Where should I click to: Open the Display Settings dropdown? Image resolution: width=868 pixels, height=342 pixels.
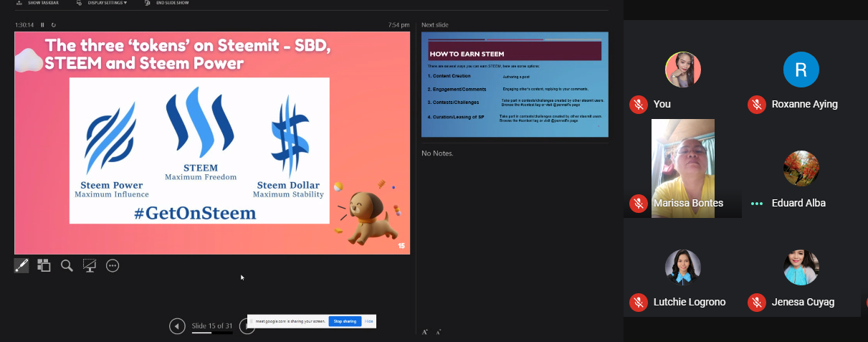(x=102, y=3)
